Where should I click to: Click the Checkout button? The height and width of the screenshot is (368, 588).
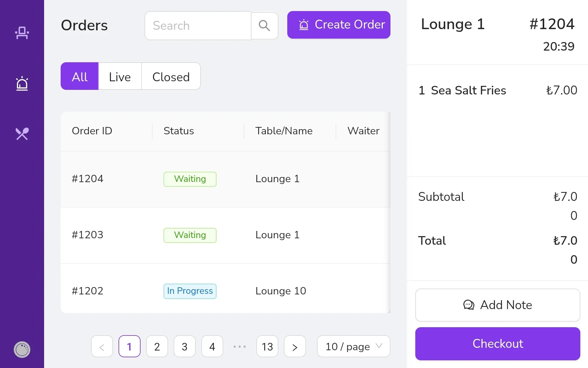click(x=498, y=344)
